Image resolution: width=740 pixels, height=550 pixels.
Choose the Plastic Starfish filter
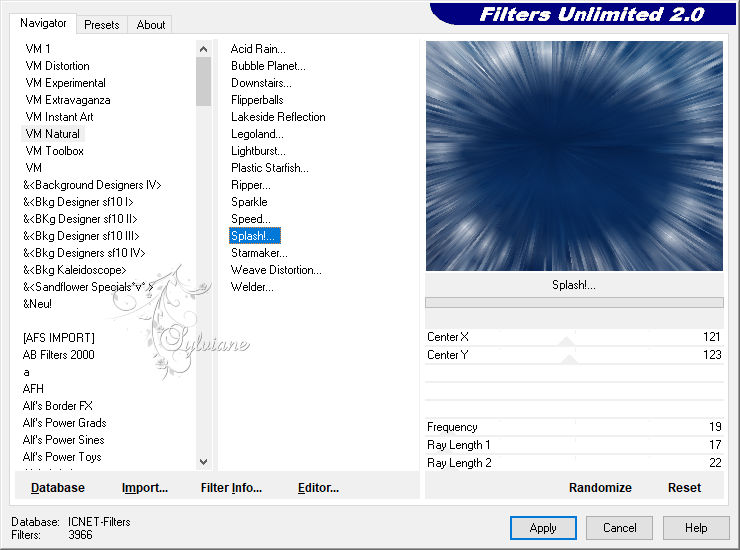pos(269,168)
